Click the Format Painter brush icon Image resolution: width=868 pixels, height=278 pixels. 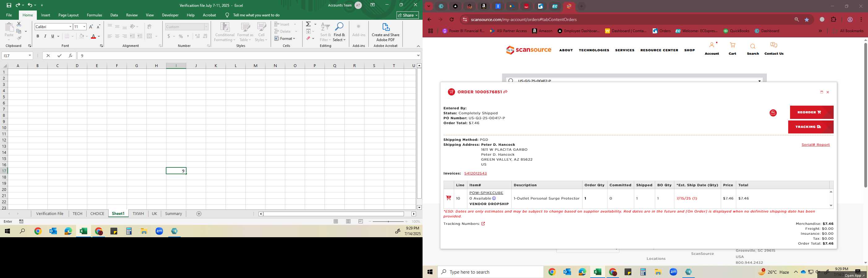(x=19, y=38)
